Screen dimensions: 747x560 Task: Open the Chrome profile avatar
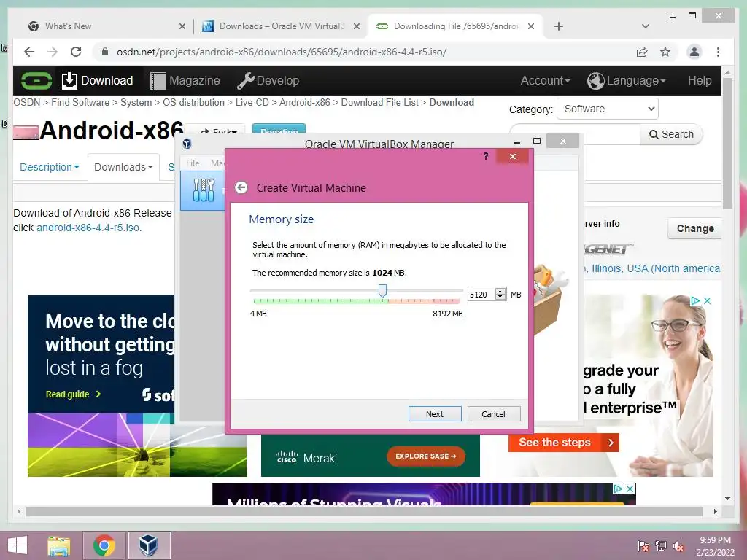pos(694,52)
